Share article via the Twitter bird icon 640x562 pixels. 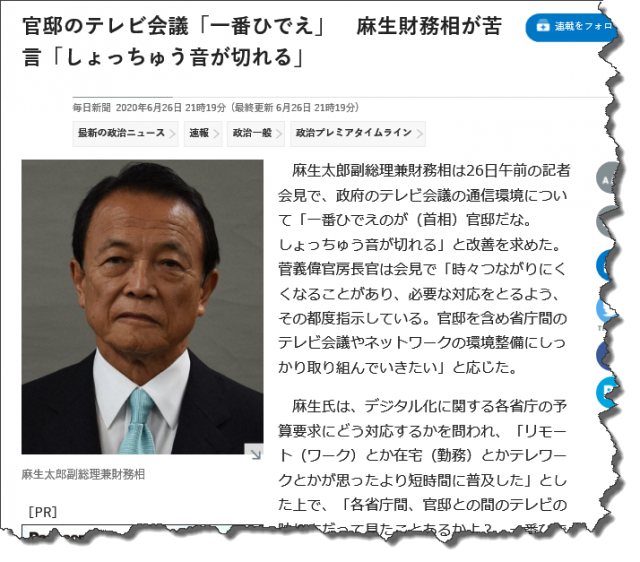(x=607, y=309)
